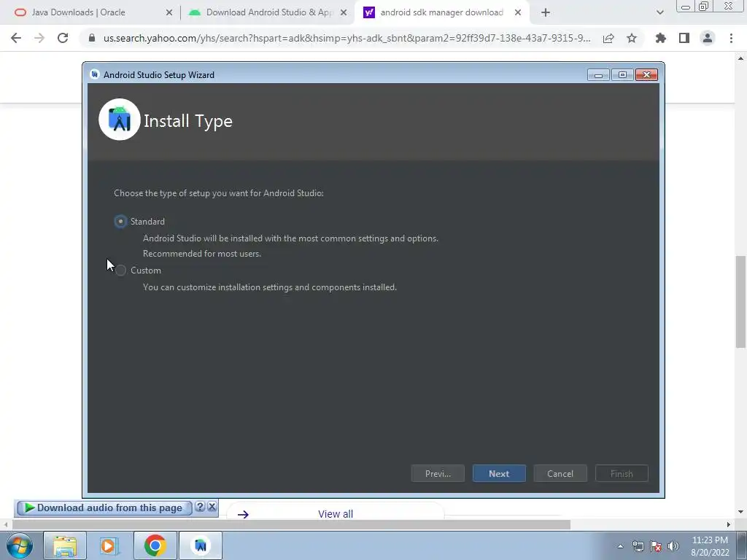Viewport: 747px width, 560px height.
Task: Close the android sdk manager download tab
Action: [518, 13]
